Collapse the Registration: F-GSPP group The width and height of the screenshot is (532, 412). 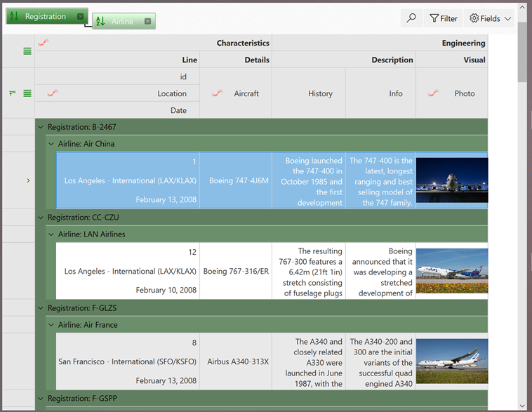coord(41,399)
